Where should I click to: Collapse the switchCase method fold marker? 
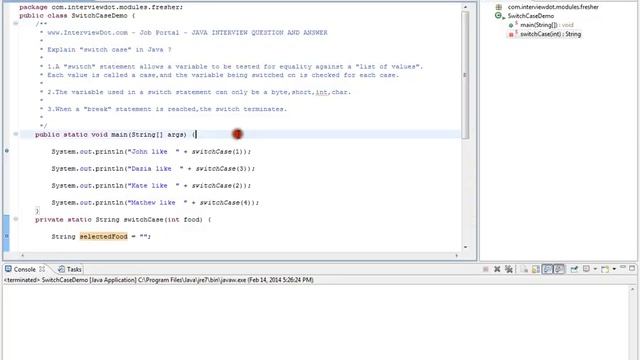16,219
